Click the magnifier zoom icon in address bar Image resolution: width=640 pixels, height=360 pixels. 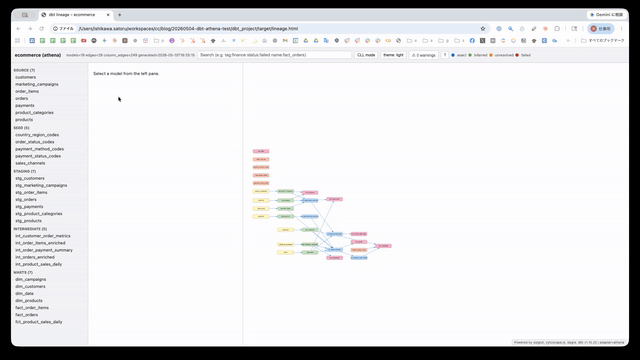pos(511,29)
